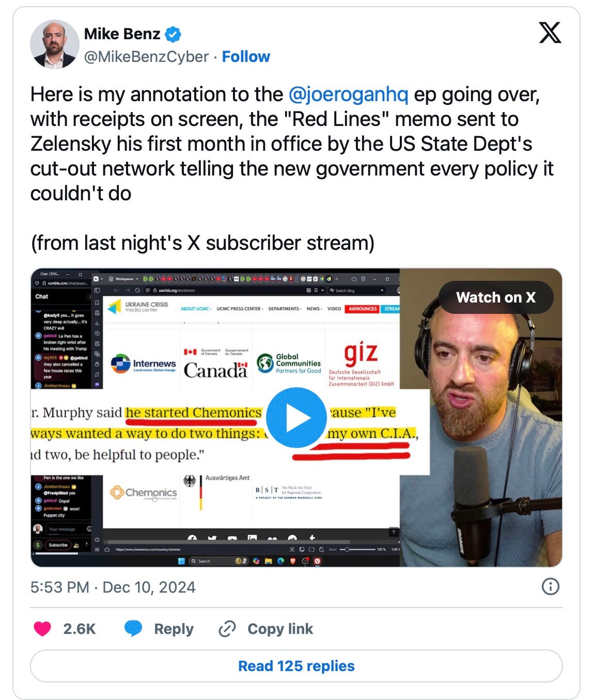Image resolution: width=593 pixels, height=700 pixels.
Task: Click the @MikeBenzCyber handle
Action: tap(146, 57)
